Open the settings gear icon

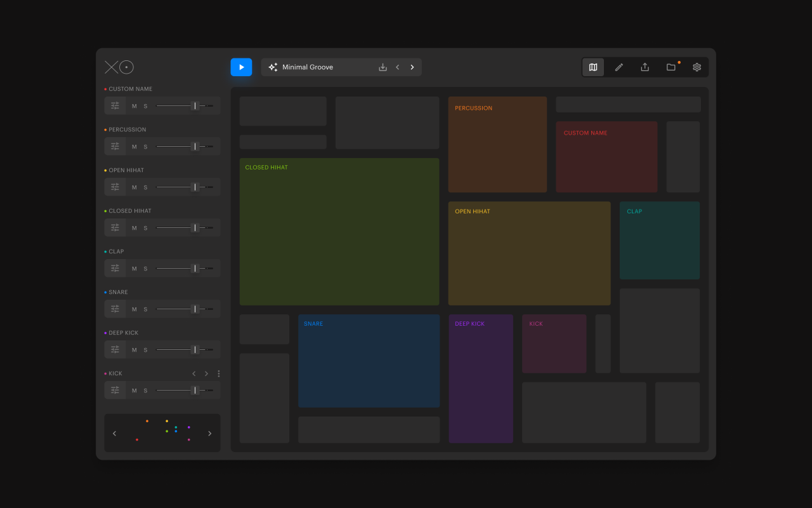pos(697,67)
